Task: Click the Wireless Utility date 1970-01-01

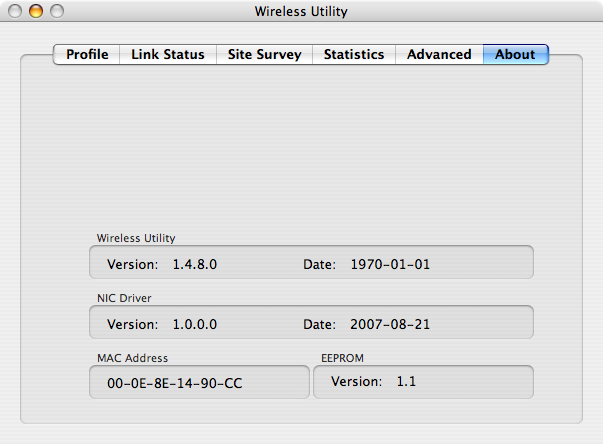Action: coord(390,264)
